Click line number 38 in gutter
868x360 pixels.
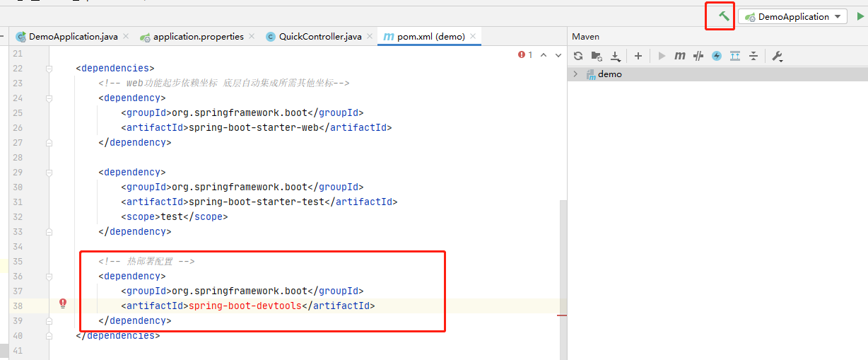pyautogui.click(x=18, y=306)
